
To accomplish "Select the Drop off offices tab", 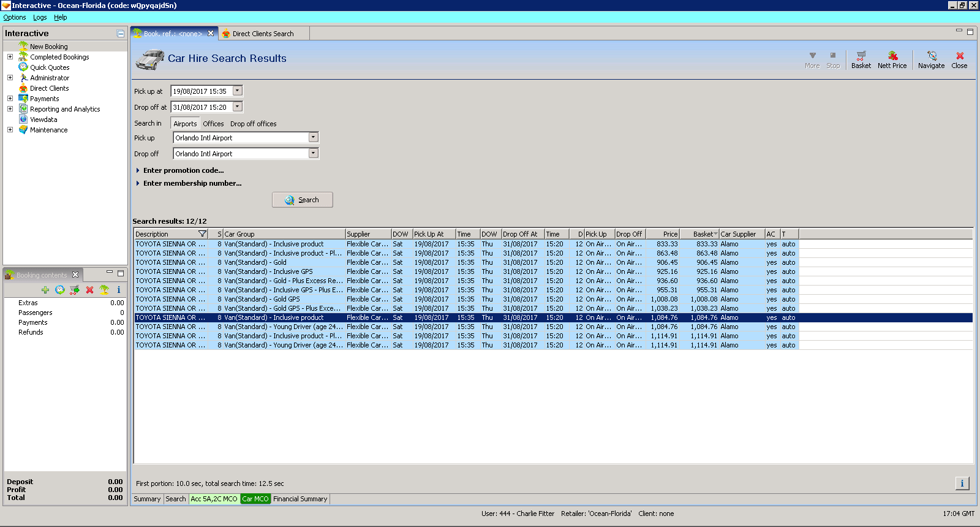I will 253,124.
